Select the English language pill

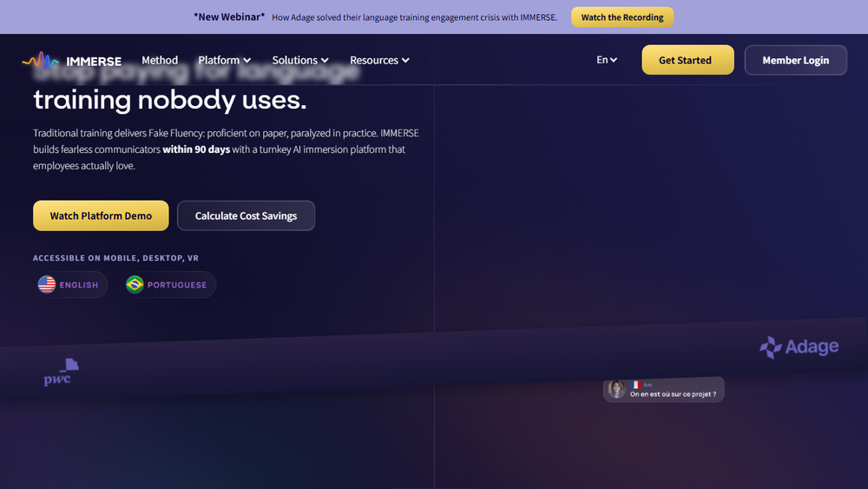(x=70, y=285)
